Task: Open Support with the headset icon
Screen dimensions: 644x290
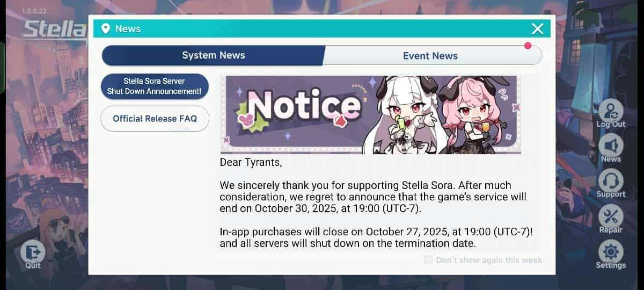Action: (611, 181)
